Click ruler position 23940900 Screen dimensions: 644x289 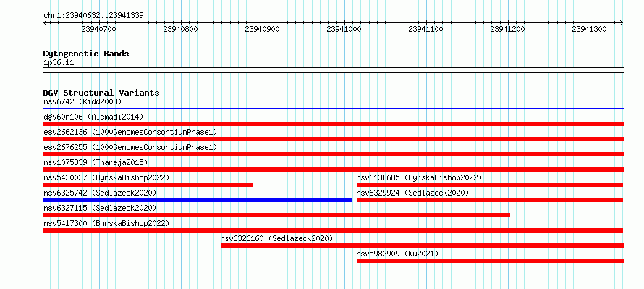click(x=262, y=29)
